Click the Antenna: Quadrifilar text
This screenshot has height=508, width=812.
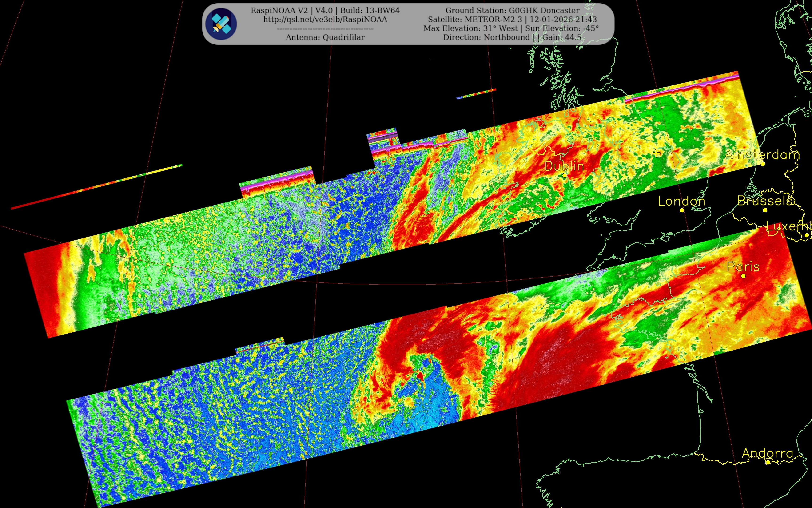(x=325, y=37)
